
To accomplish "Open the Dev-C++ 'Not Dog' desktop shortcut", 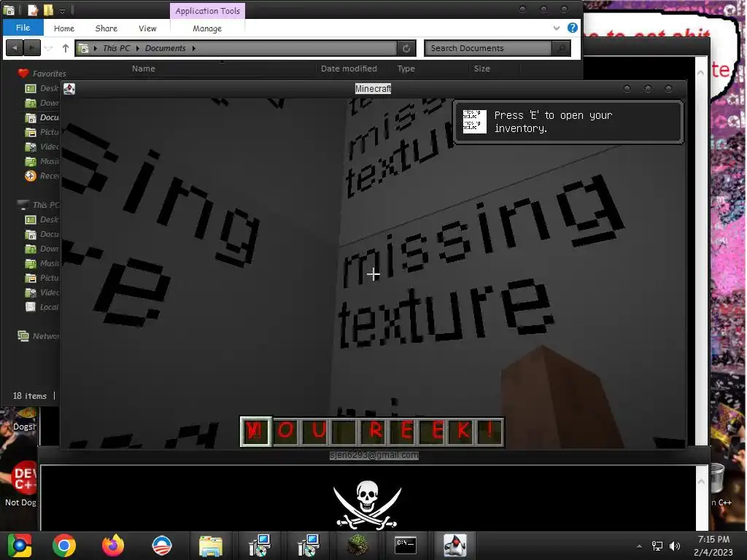I will [x=20, y=483].
